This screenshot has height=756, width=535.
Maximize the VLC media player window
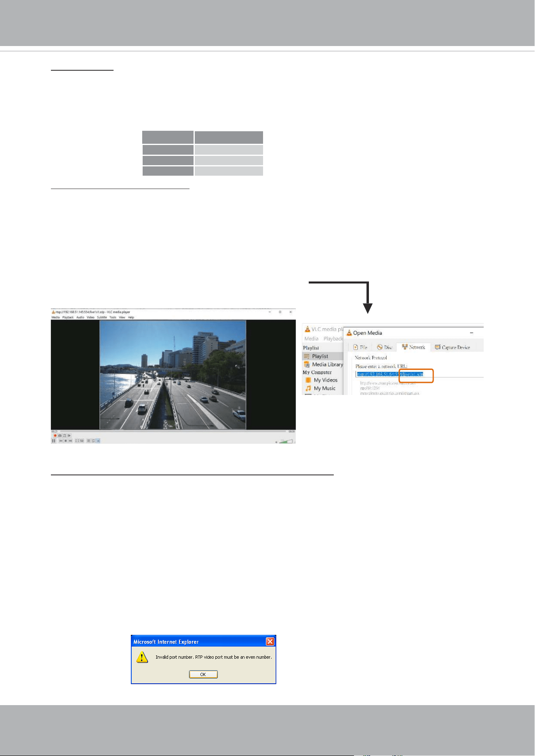click(x=280, y=312)
